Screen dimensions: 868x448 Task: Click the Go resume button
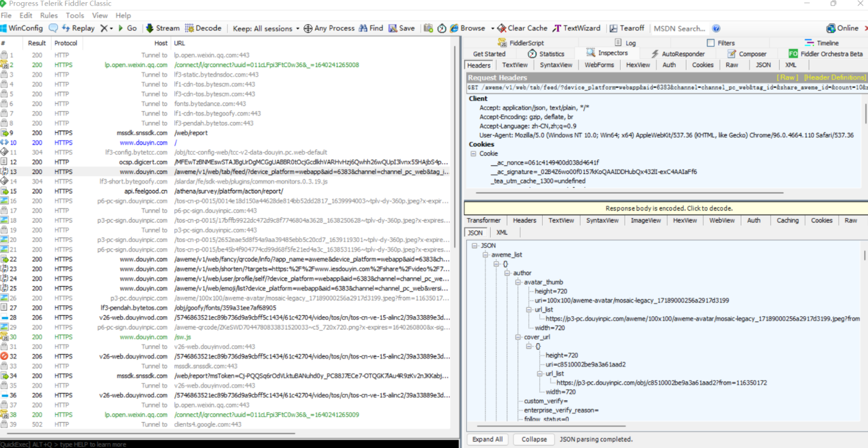tap(127, 28)
